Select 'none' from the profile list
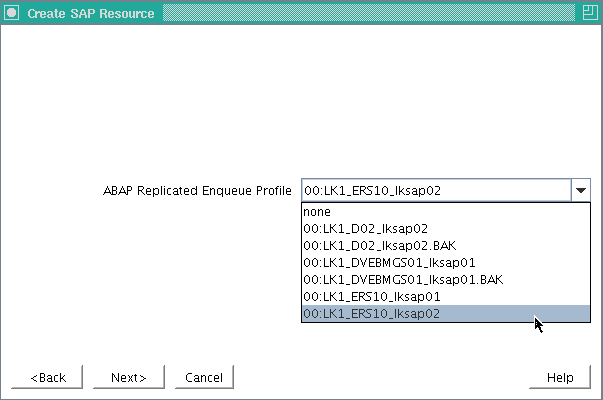 click(446, 212)
